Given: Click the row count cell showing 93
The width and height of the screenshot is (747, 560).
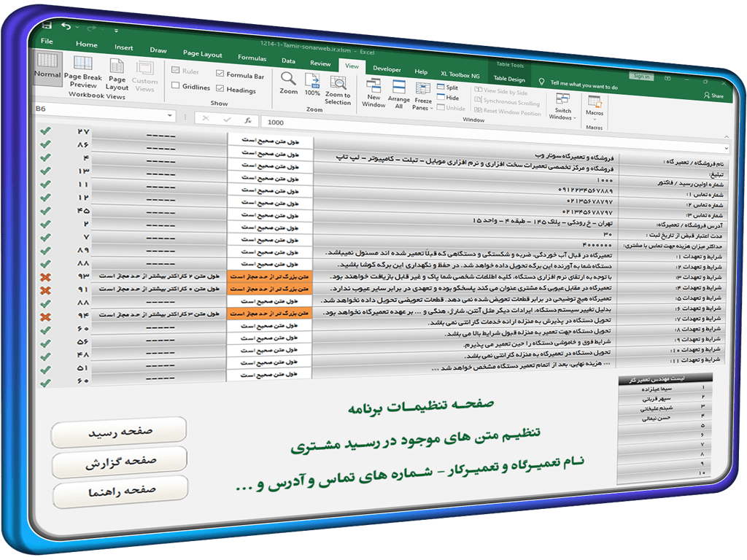Looking at the screenshot, I should 83,276.
